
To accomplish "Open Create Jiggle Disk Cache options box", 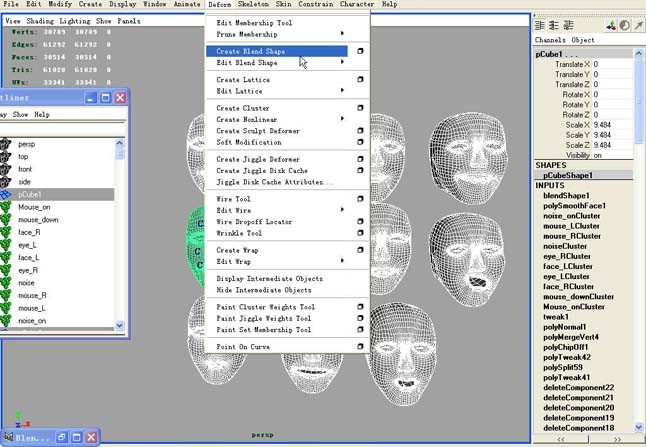I will (x=360, y=170).
